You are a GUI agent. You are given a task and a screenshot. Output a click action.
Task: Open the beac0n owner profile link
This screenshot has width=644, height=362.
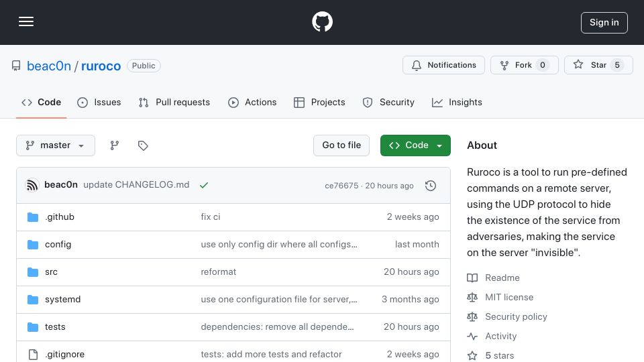49,66
